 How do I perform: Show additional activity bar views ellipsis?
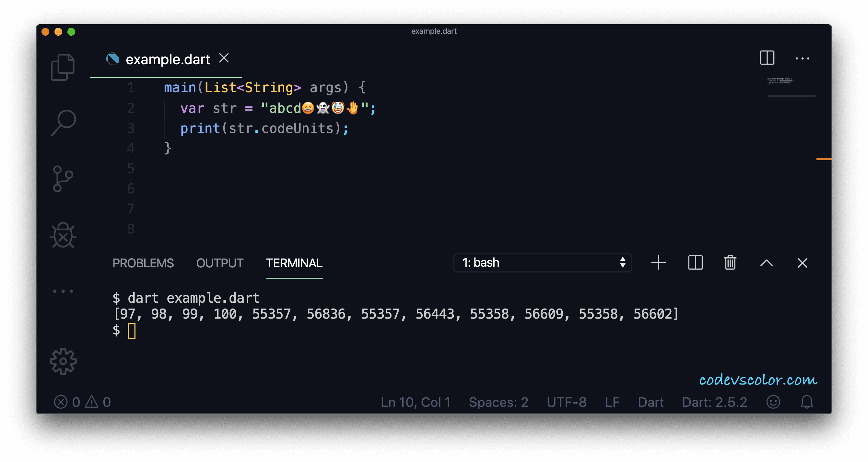pos(63,291)
